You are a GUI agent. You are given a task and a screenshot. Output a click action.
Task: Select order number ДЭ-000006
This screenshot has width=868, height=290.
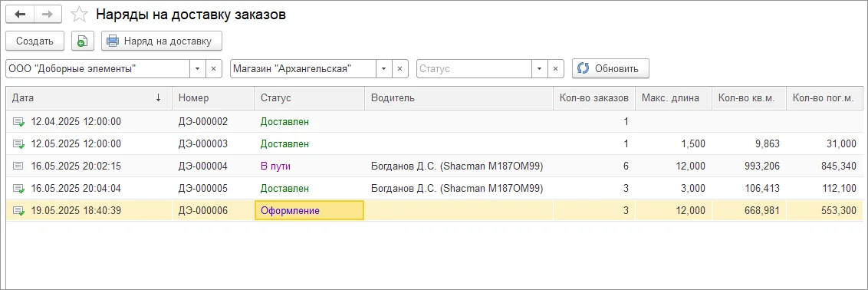pyautogui.click(x=203, y=211)
